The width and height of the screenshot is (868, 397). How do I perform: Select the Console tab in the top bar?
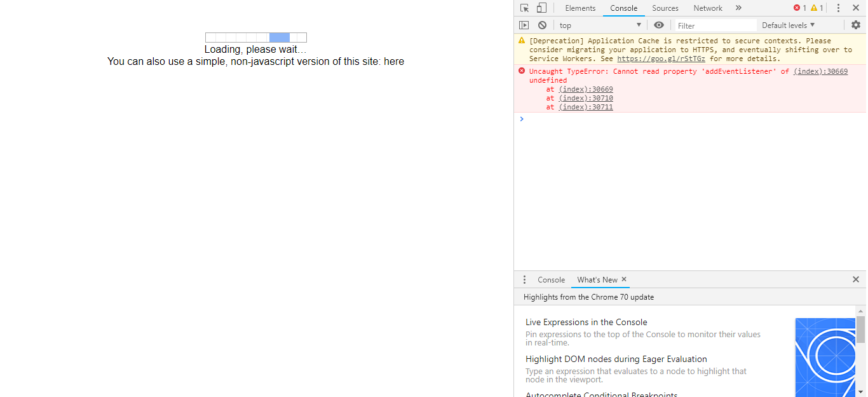pyautogui.click(x=623, y=8)
